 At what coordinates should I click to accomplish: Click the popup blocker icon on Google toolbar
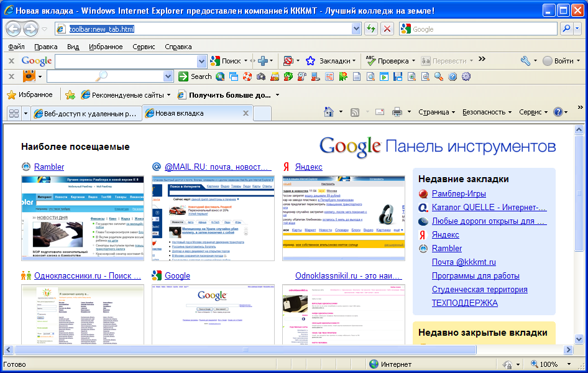[x=288, y=61]
